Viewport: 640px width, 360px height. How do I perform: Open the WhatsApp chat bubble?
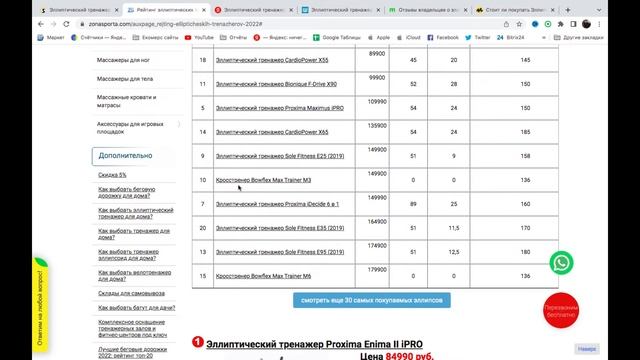click(x=561, y=263)
